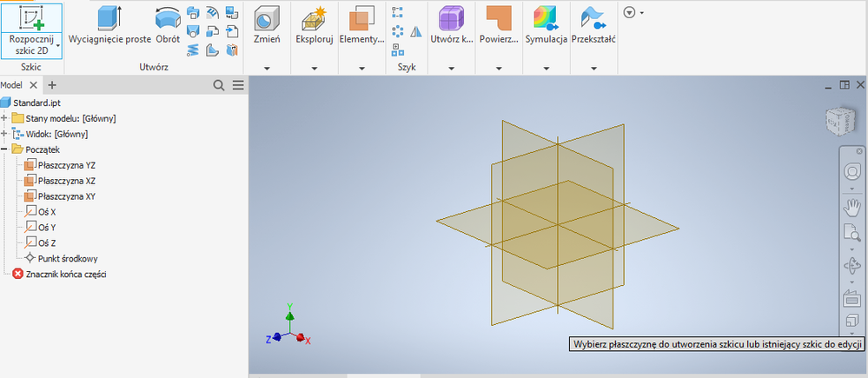The image size is (868, 378).
Task: Close the Model browser tab
Action: click(33, 84)
